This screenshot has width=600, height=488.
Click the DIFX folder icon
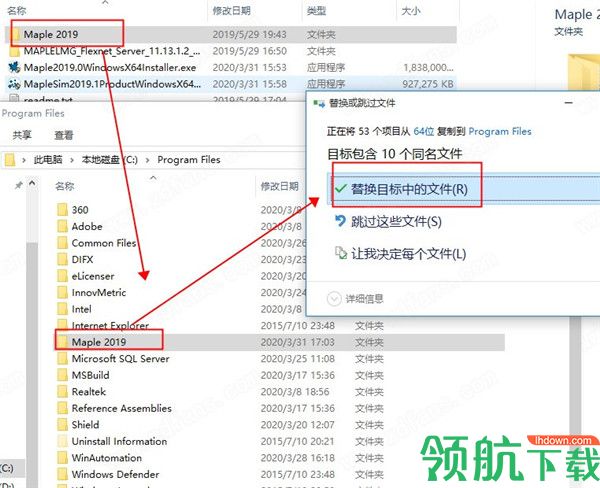pos(62,259)
